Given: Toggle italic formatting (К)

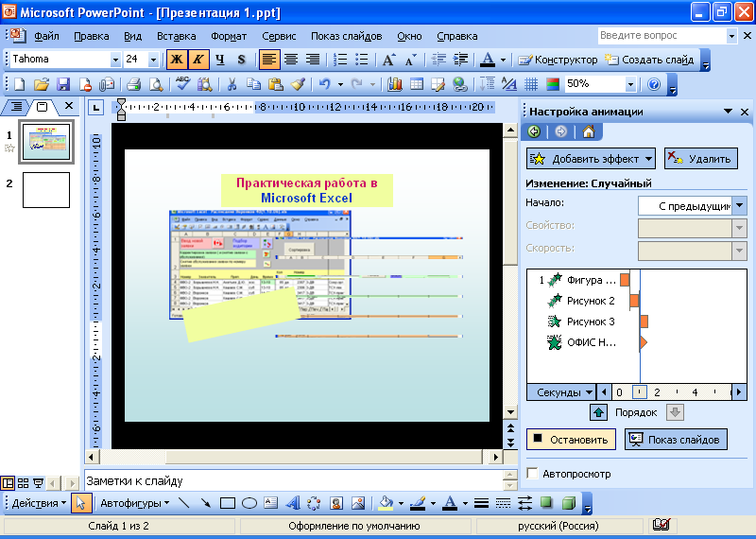Looking at the screenshot, I should coord(198,60).
